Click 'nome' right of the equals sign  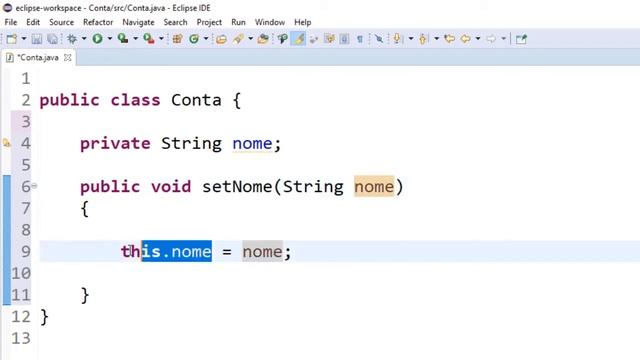(x=262, y=251)
